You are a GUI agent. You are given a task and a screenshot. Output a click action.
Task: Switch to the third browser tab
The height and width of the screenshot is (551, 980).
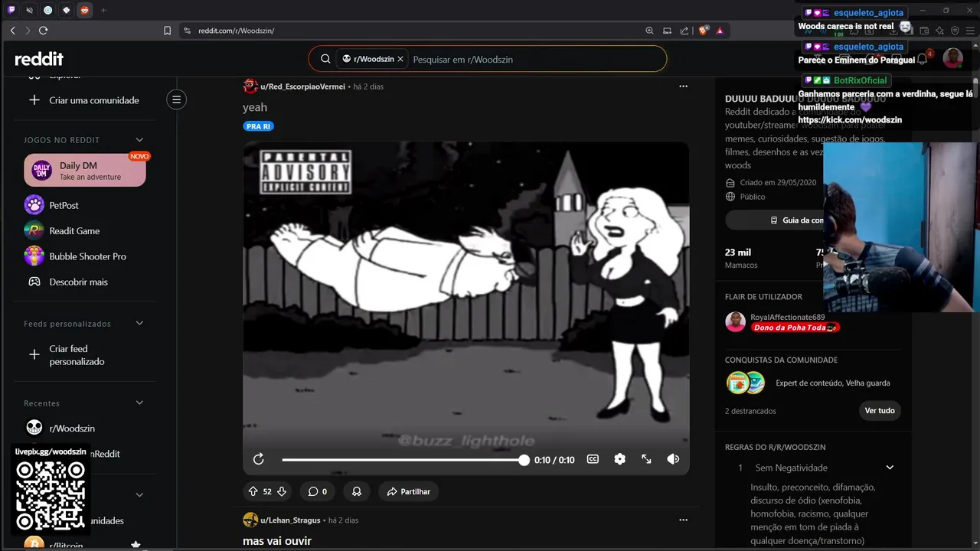[x=47, y=10]
